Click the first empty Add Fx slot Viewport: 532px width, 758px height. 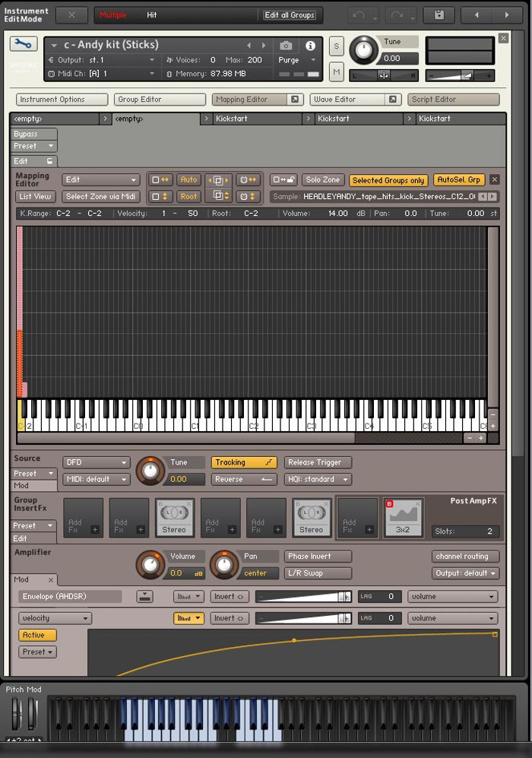(83, 518)
